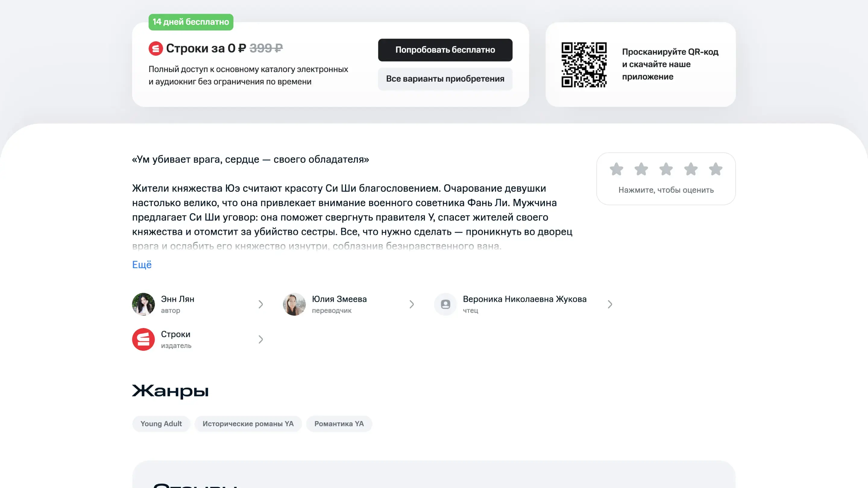The height and width of the screenshot is (488, 868).
Task: Expand the description with the Ещё link
Action: coord(142,265)
